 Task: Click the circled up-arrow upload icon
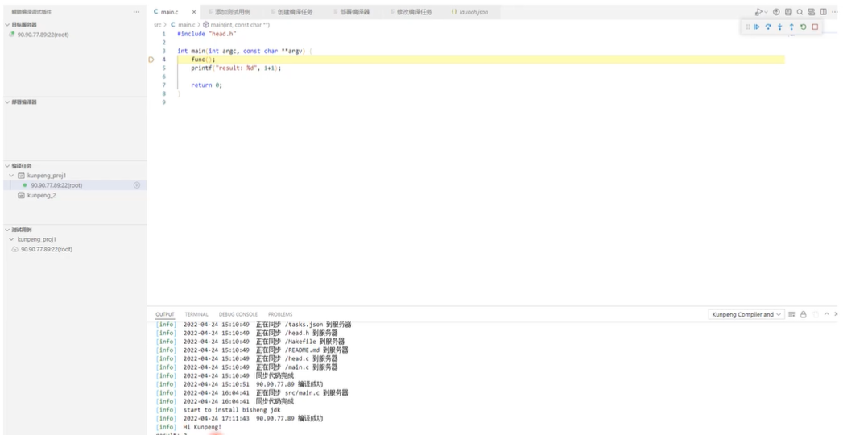776,11
